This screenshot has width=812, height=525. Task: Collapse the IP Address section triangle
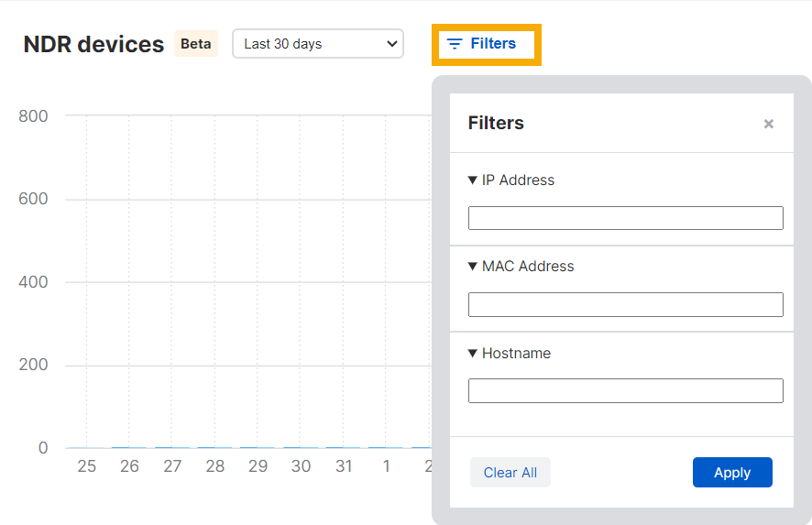473,180
